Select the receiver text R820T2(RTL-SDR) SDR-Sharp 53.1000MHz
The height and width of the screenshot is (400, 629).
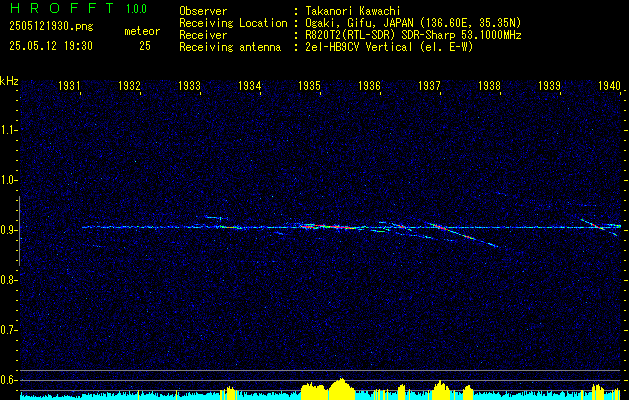(x=412, y=35)
